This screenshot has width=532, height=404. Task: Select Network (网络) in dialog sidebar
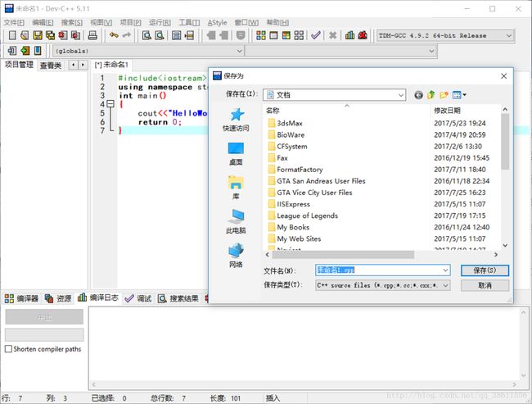click(x=237, y=256)
